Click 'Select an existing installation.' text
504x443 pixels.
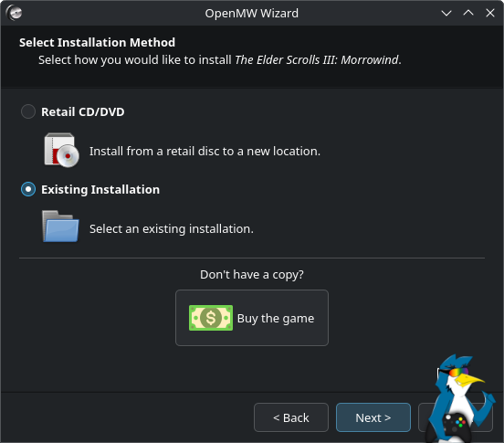click(172, 229)
